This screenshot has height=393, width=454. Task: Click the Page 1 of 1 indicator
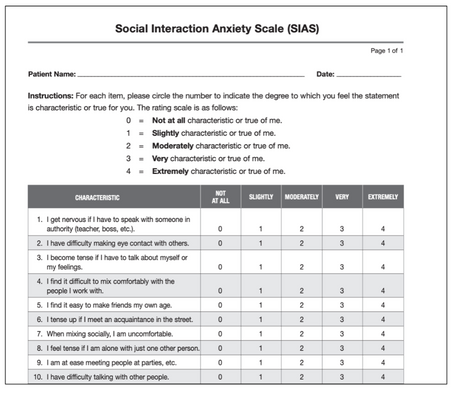(387, 51)
